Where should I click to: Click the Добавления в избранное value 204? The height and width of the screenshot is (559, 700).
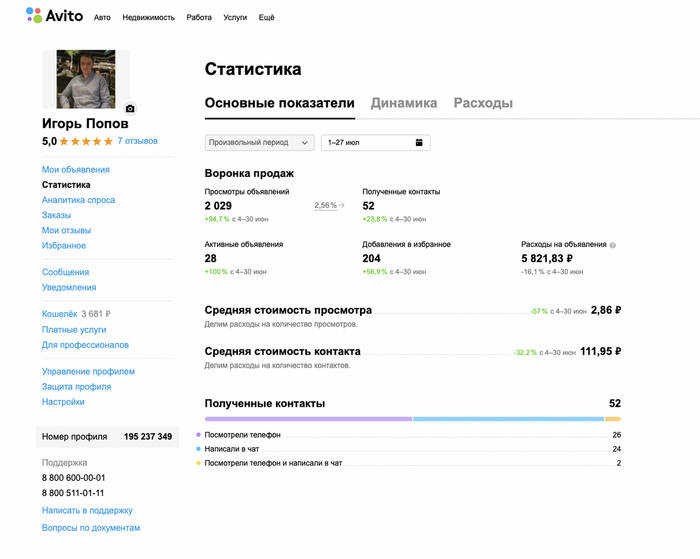point(371,259)
